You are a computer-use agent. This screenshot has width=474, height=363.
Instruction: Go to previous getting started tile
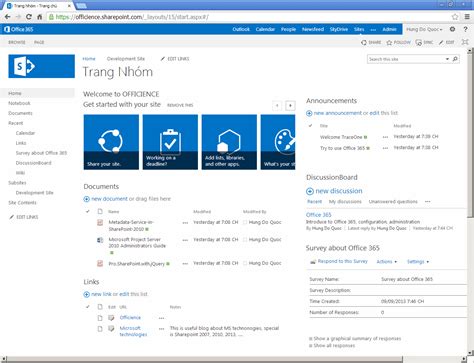(x=277, y=106)
